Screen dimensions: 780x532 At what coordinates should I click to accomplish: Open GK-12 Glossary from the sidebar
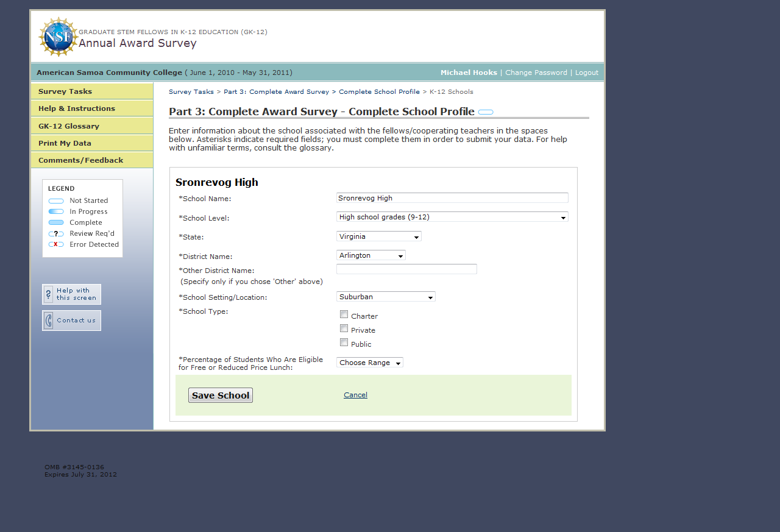click(91, 126)
